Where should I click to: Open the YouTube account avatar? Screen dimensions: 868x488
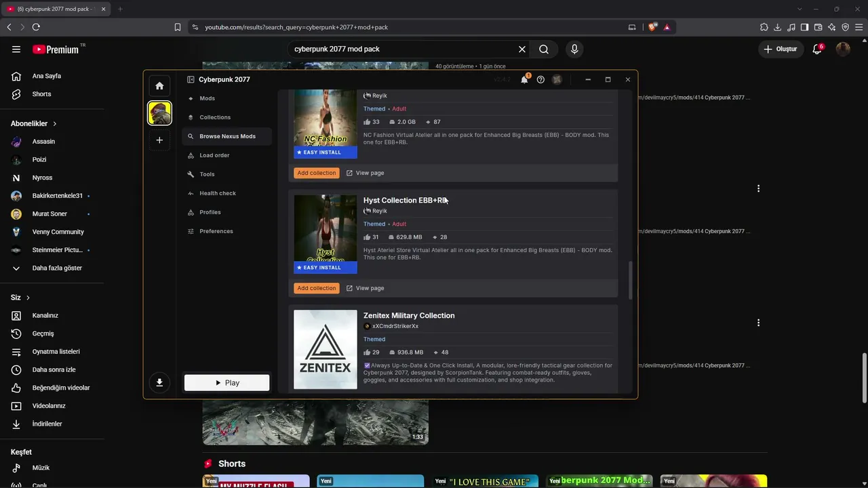[843, 49]
